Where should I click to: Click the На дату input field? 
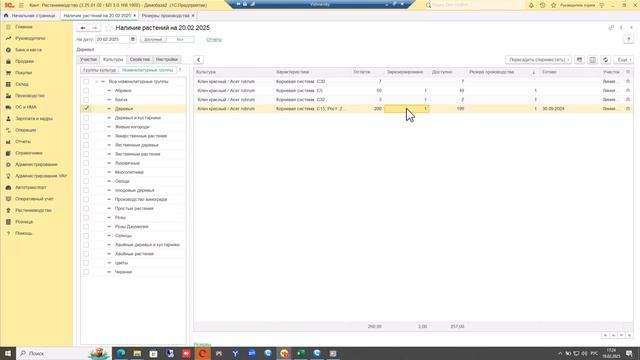112,39
